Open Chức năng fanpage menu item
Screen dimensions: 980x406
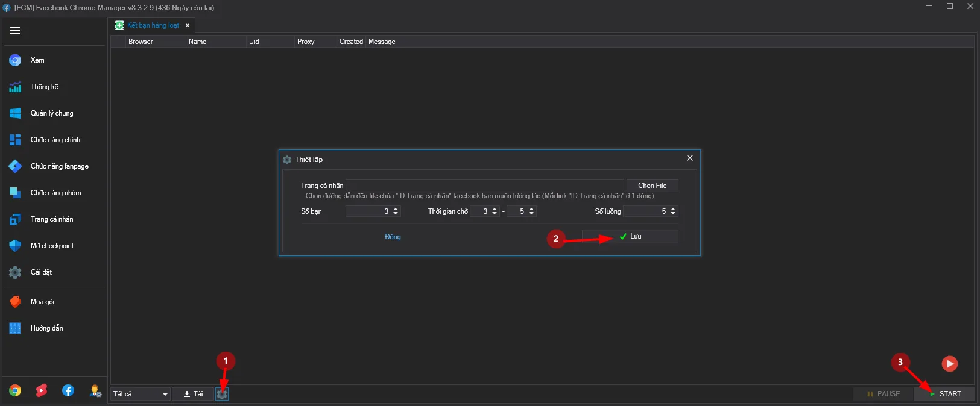tap(59, 166)
